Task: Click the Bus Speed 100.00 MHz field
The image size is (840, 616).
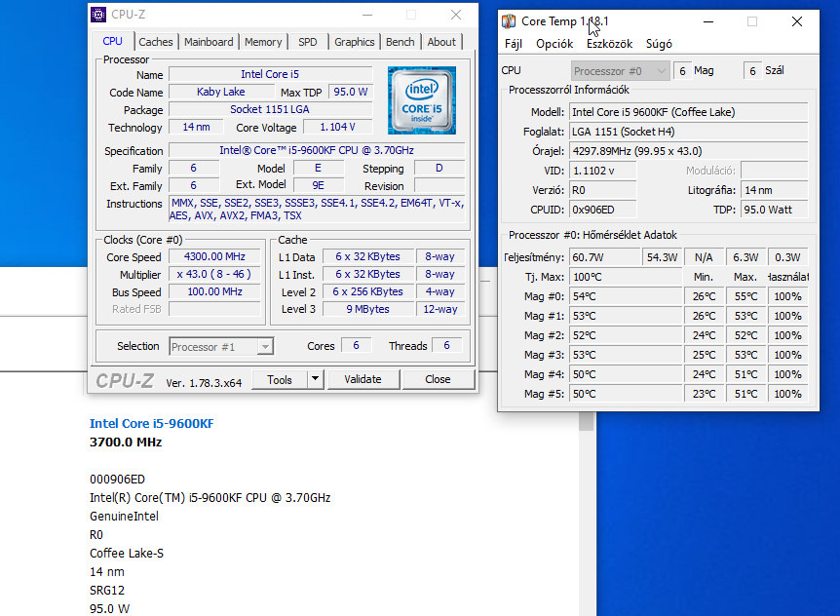Action: (x=214, y=291)
